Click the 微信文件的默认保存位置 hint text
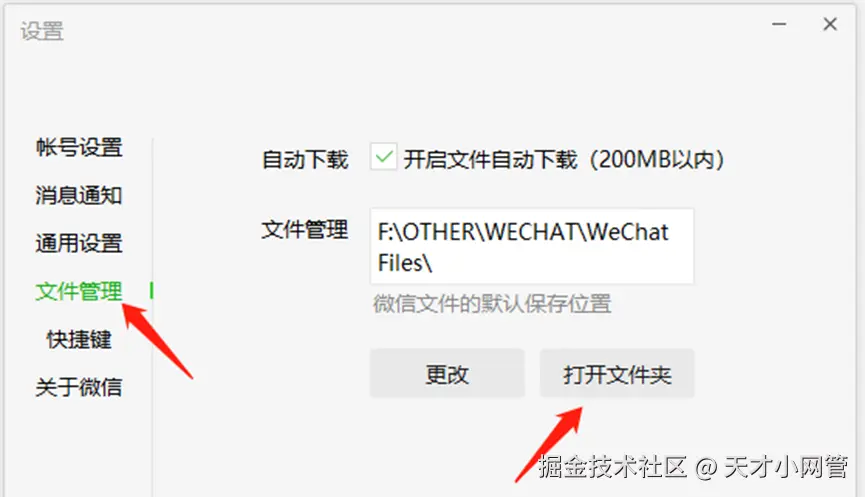The image size is (865, 497). [x=492, y=304]
